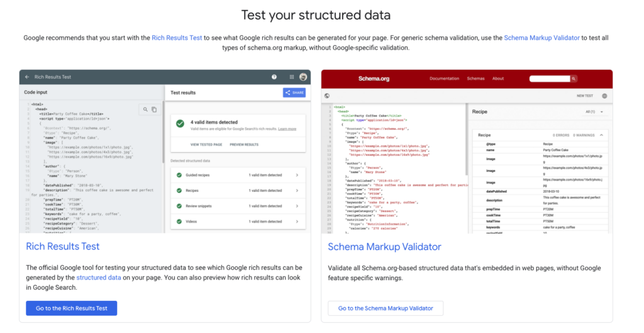Viewport: 644px width, 333px height.
Task: Expand the Recipes row chevron
Action: pyautogui.click(x=297, y=191)
